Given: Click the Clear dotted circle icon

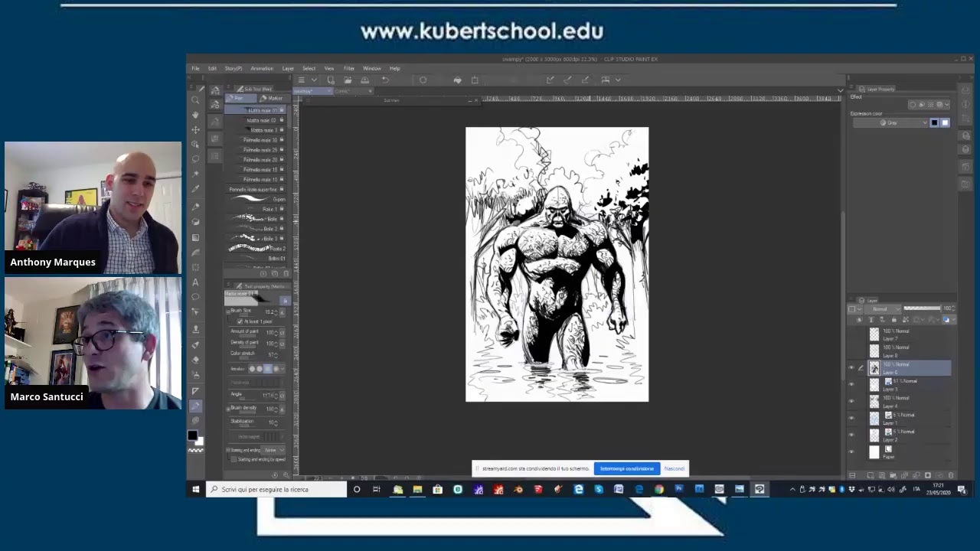Looking at the screenshot, I should point(423,80).
